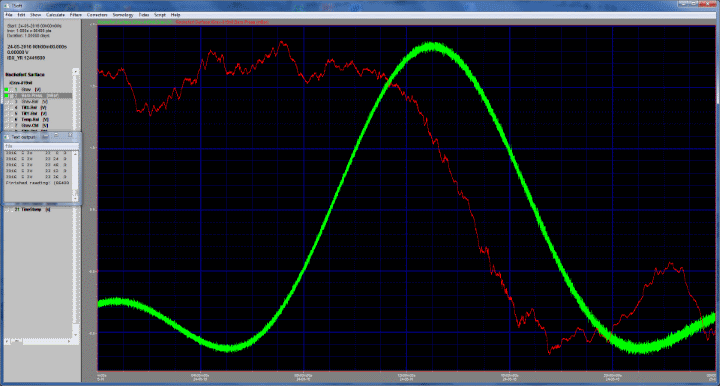Click down arrow of channel list scrollbar
The height and width of the screenshot is (386, 720).
pos(76,334)
